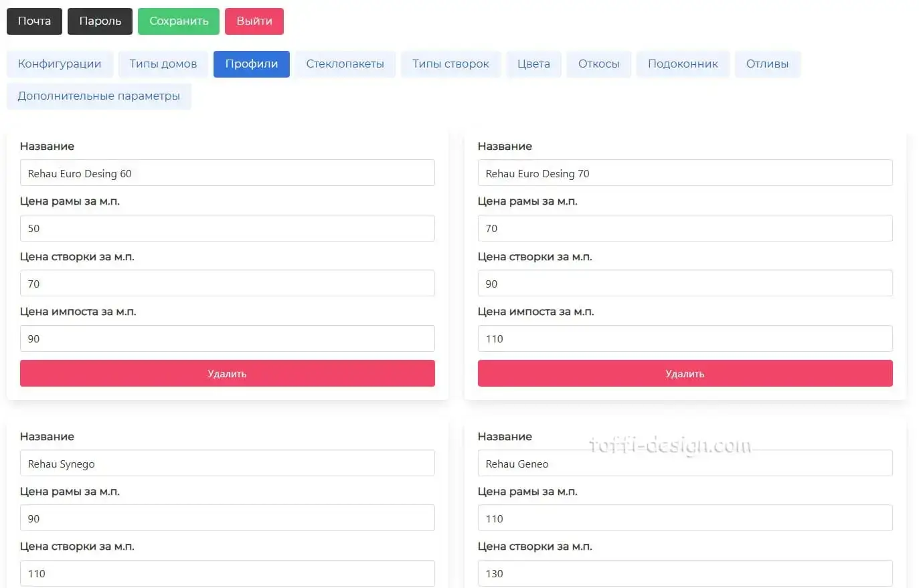
Task: Select the name field with Rehau Geneo
Action: point(684,463)
